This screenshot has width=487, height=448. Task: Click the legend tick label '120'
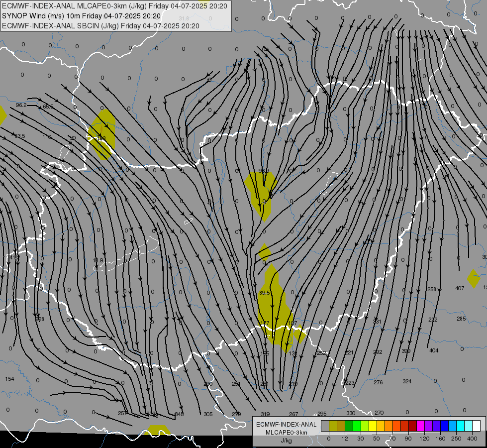point(424,439)
